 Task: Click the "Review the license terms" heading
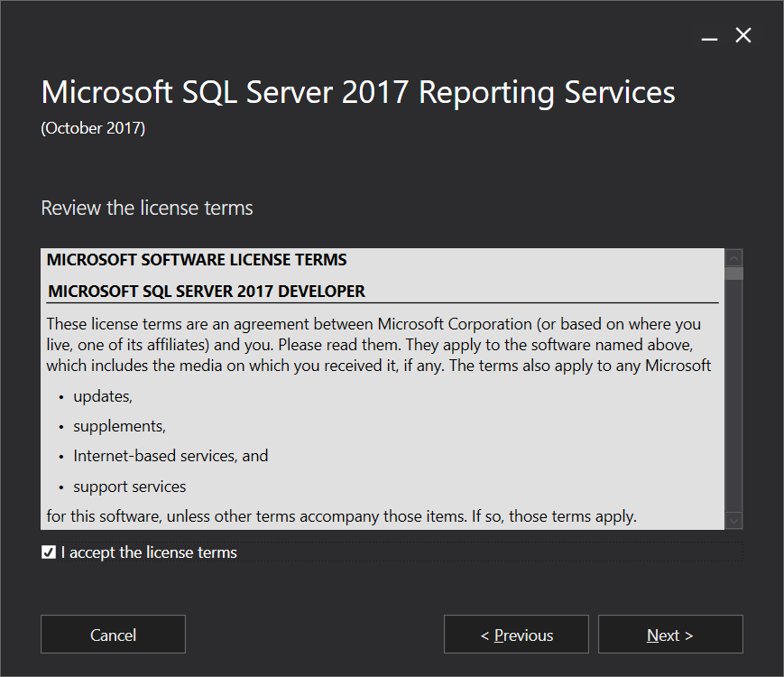click(147, 209)
